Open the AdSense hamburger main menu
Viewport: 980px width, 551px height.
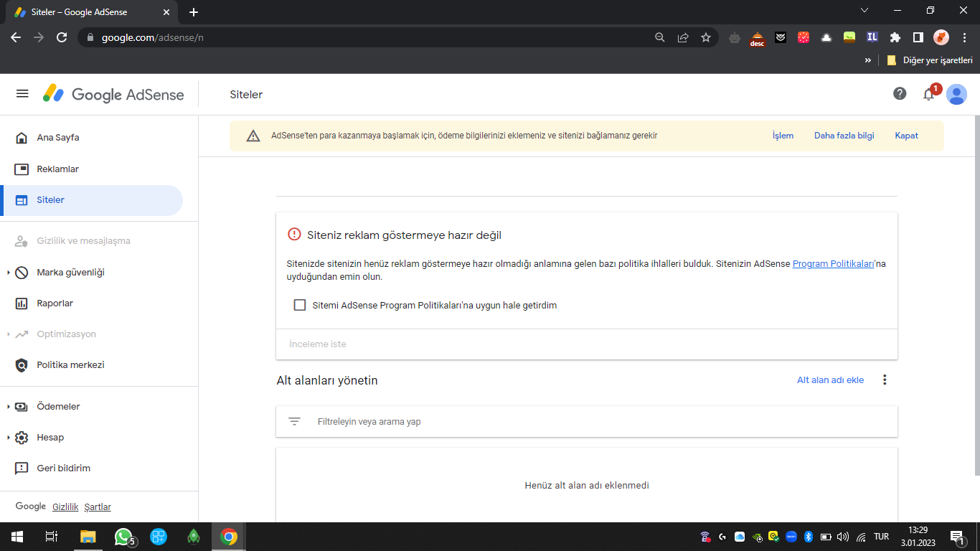pos(22,94)
